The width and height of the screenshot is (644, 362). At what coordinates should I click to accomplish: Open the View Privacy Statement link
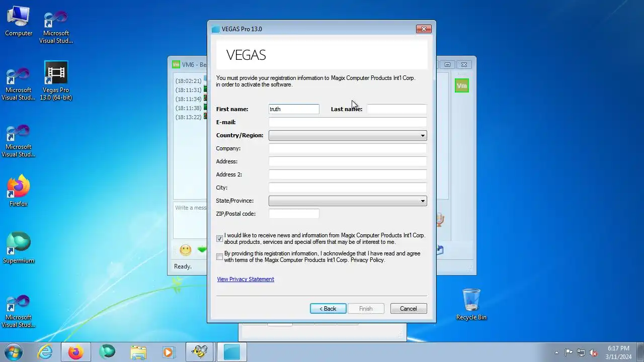[x=246, y=279]
